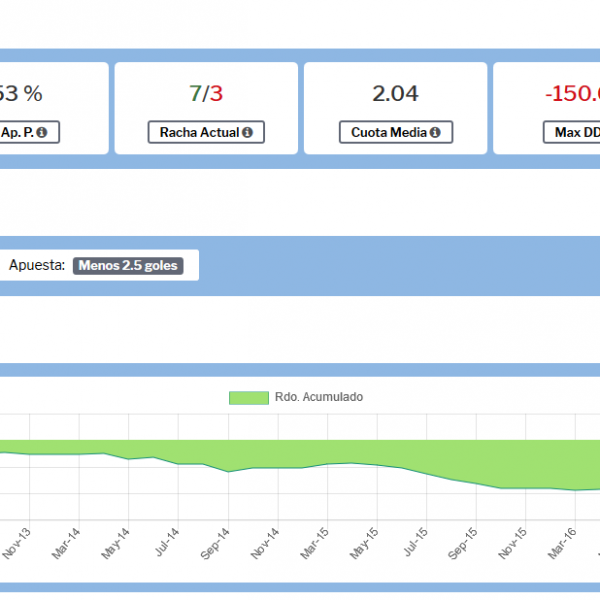Screen dimensions: 600x600
Task: Click the Max DD button
Action: pos(572,132)
